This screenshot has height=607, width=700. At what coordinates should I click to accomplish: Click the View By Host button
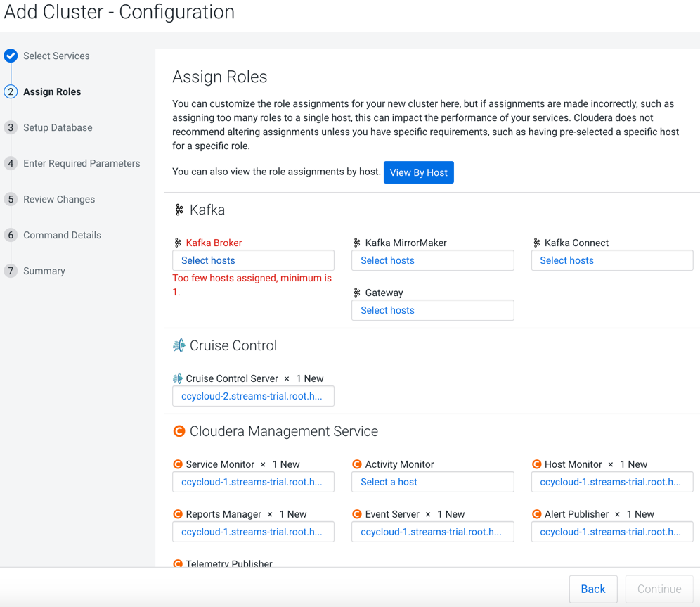point(418,172)
